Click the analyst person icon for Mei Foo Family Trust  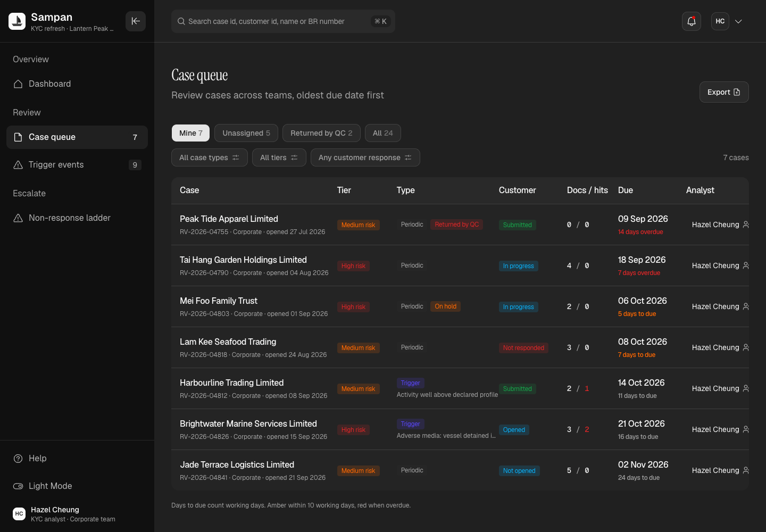click(x=746, y=306)
